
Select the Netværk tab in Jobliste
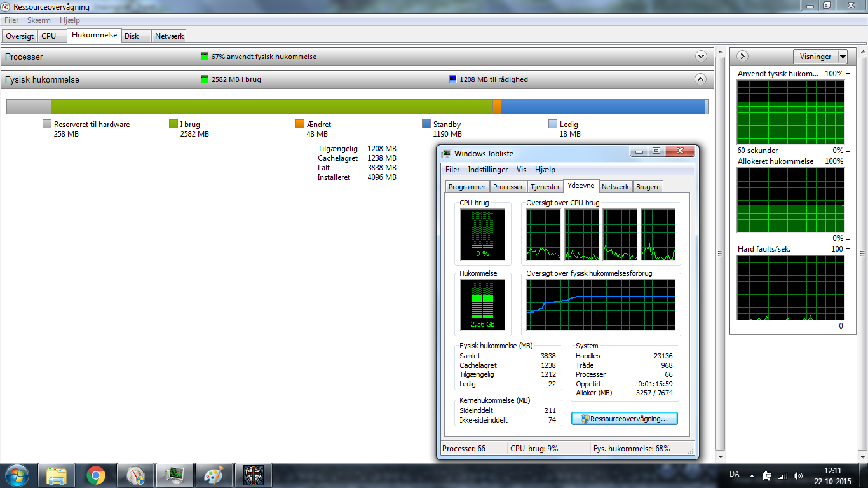tap(615, 187)
